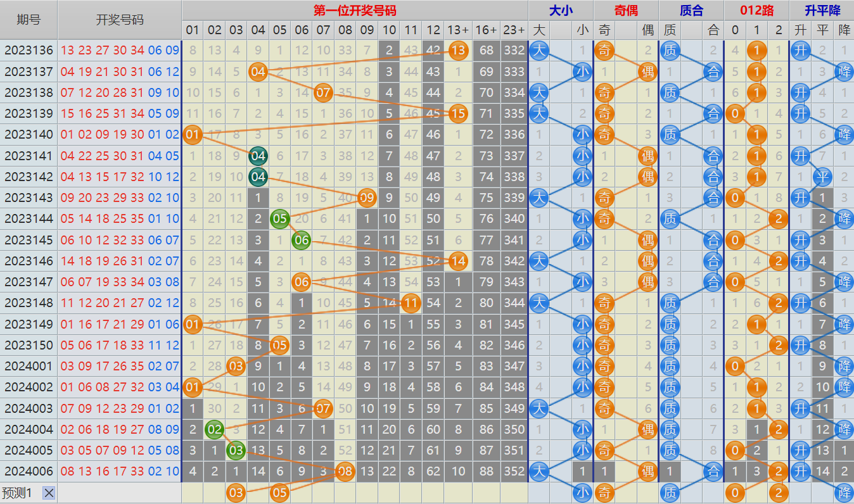
Task: Click the 16+ column header
Action: (x=487, y=30)
